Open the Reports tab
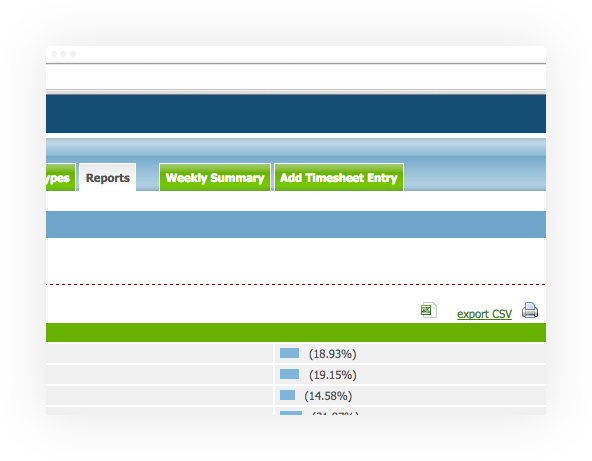592x461 pixels. tap(108, 177)
